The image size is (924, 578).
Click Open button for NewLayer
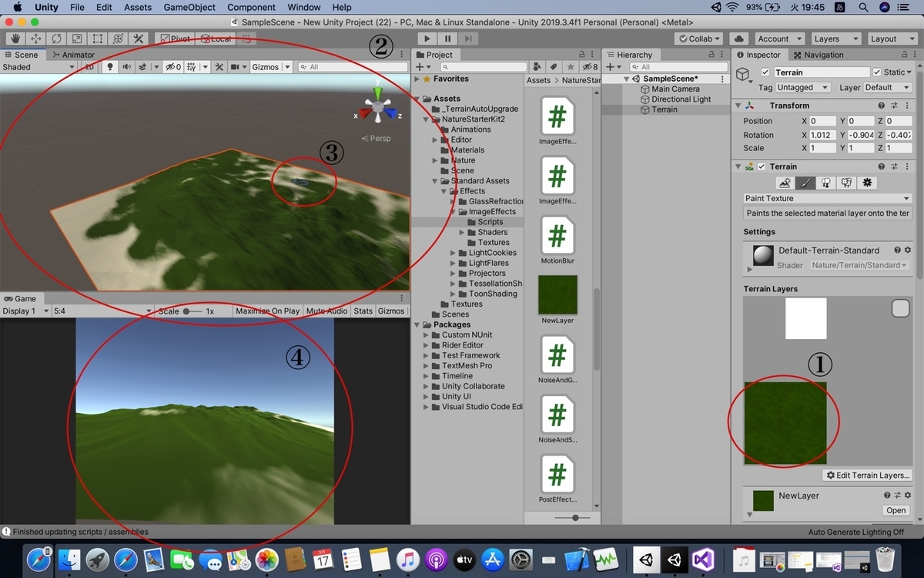(x=896, y=510)
